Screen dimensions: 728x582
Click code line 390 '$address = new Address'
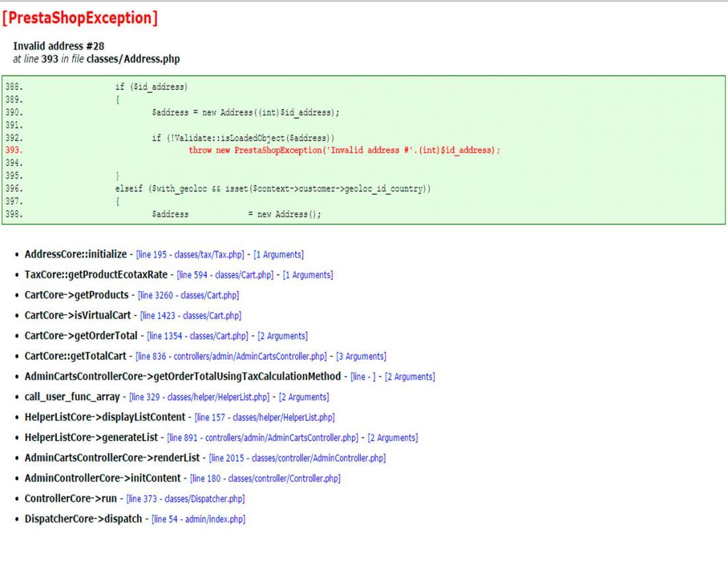246,113
